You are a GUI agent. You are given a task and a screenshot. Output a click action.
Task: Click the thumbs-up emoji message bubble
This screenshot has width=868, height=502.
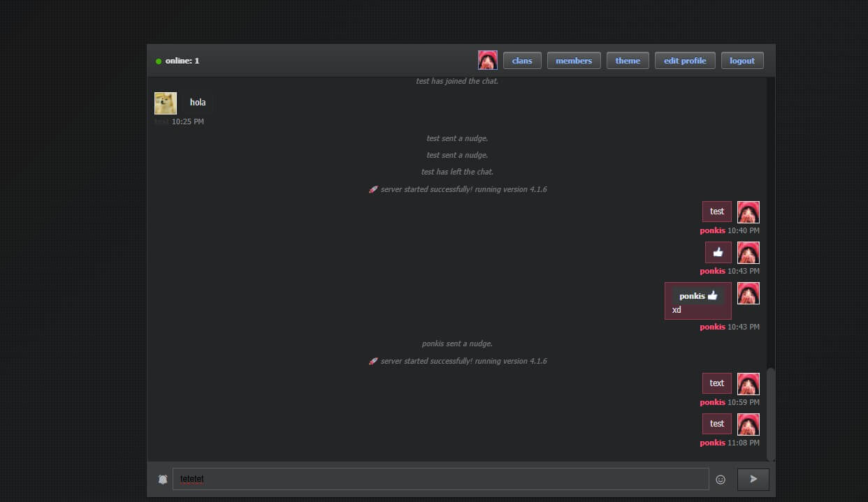point(718,253)
